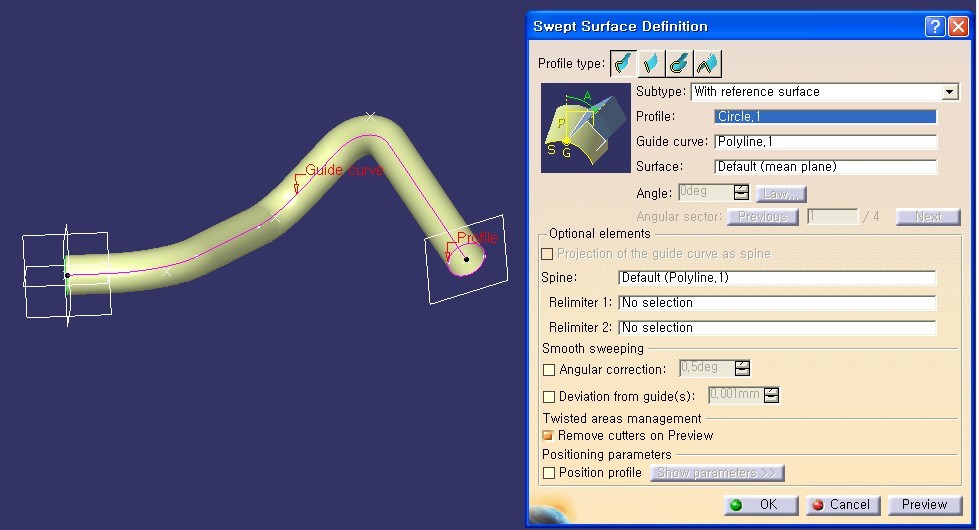979x530 pixels.
Task: Click the Guide curve field Polyline.1
Action: pos(825,142)
